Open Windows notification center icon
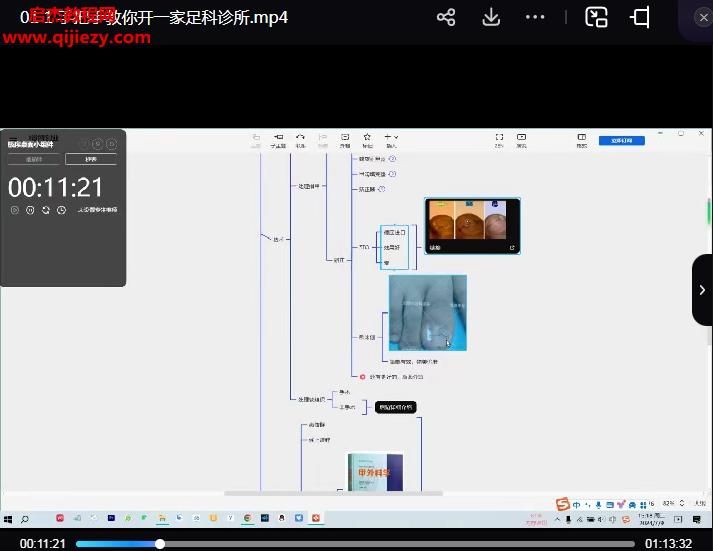 click(696, 519)
